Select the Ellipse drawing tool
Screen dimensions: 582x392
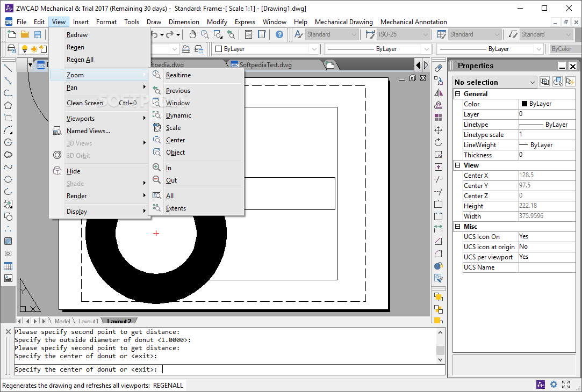pyautogui.click(x=8, y=179)
